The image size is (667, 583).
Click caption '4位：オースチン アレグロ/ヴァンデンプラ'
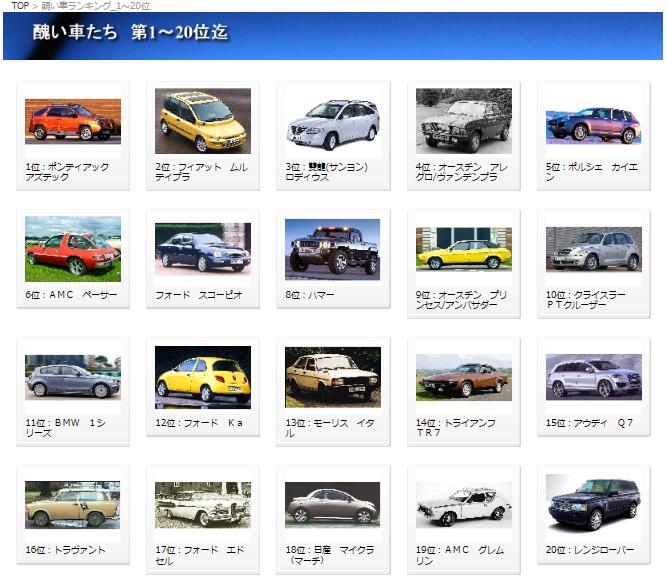[x=462, y=172]
